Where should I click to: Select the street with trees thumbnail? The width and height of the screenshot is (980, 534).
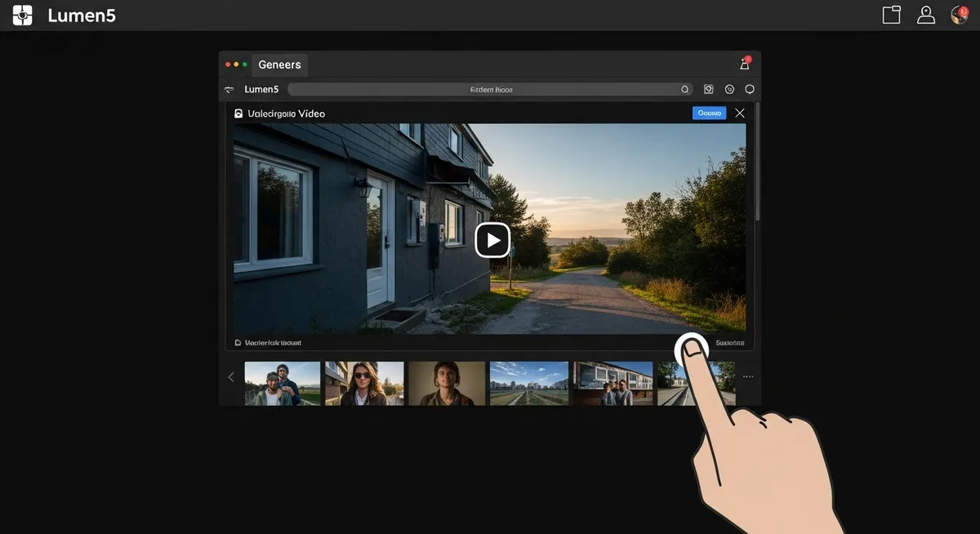coord(696,384)
